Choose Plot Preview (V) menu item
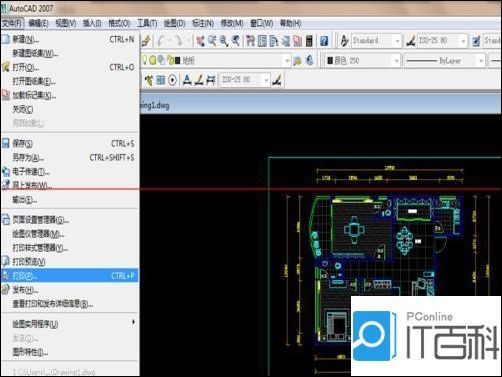Viewport: 502px width, 377px height. (x=70, y=262)
